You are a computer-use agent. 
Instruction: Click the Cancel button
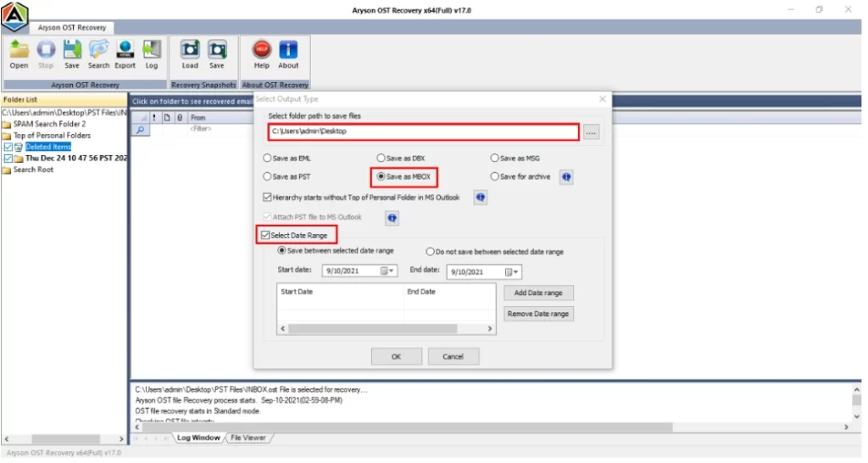453,357
